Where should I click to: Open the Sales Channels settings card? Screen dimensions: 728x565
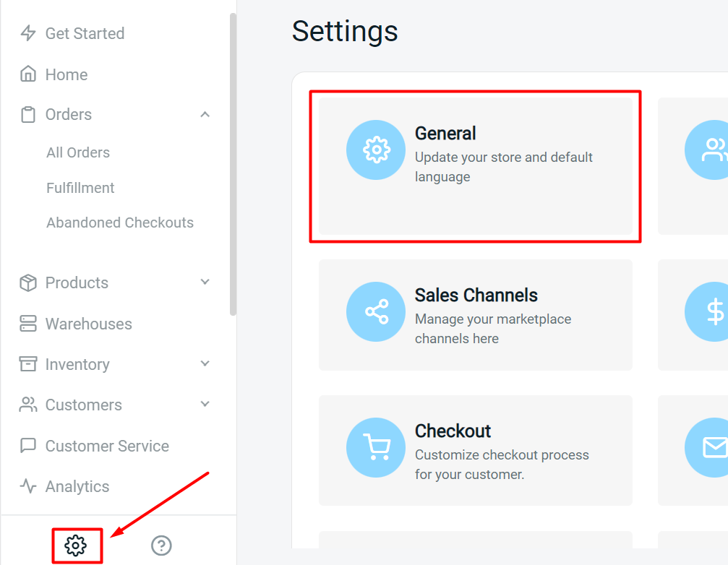click(x=476, y=315)
